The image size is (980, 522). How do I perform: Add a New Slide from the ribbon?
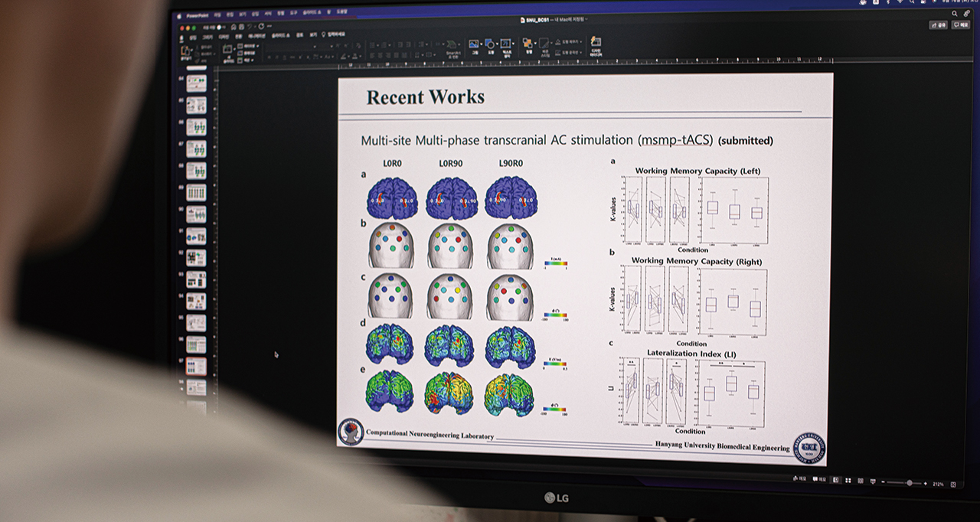point(227,49)
